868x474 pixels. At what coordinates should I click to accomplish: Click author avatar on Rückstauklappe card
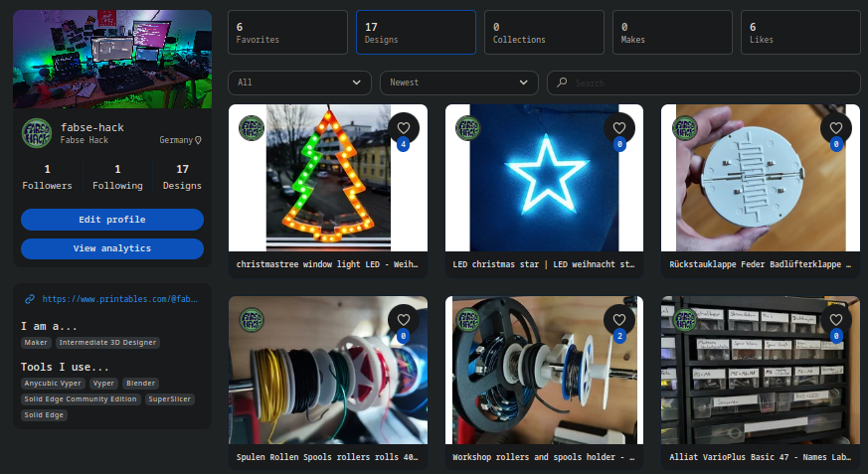(x=685, y=128)
